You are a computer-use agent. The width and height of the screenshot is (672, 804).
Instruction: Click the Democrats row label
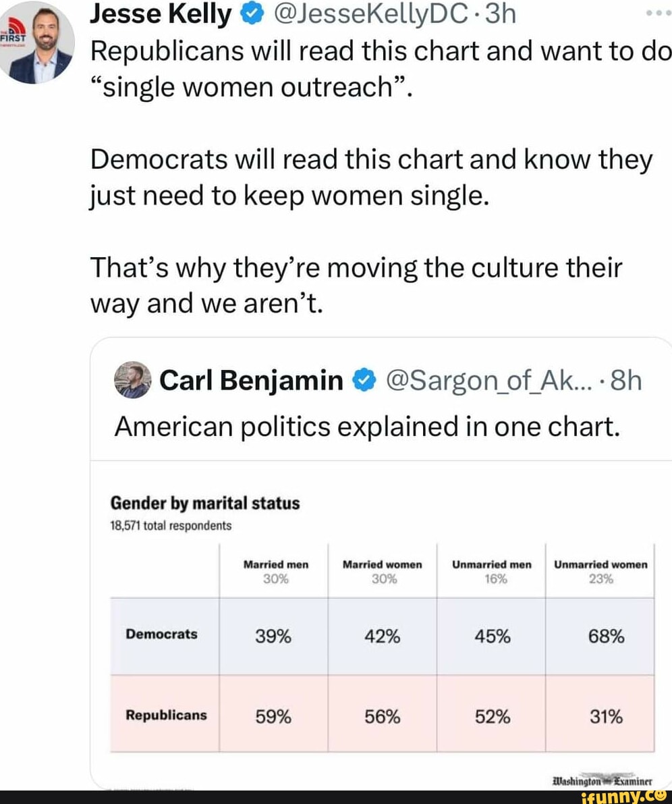tap(161, 634)
